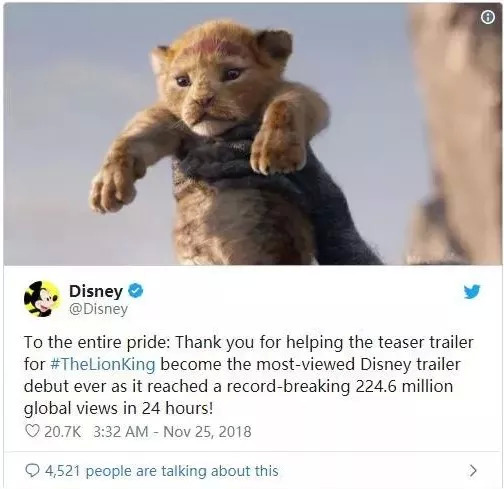Click the info icon on the photo

(x=488, y=18)
